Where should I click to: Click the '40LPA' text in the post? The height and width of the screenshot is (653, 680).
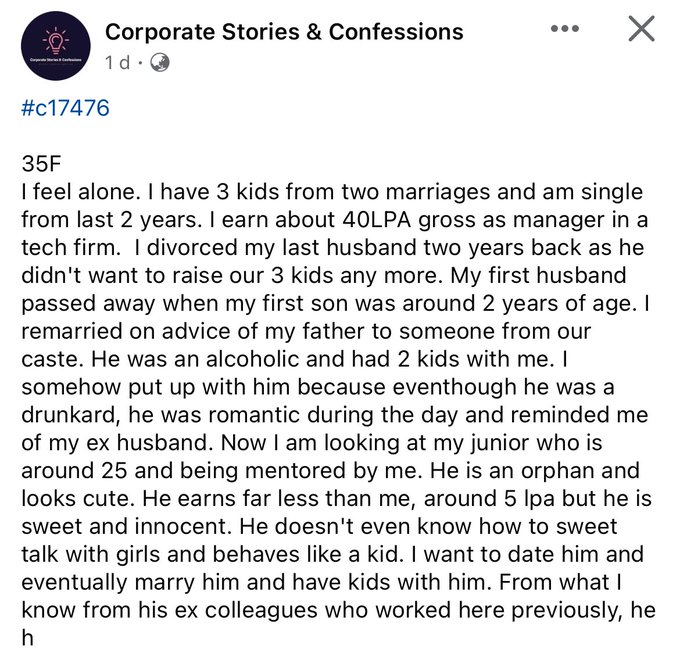(376, 220)
